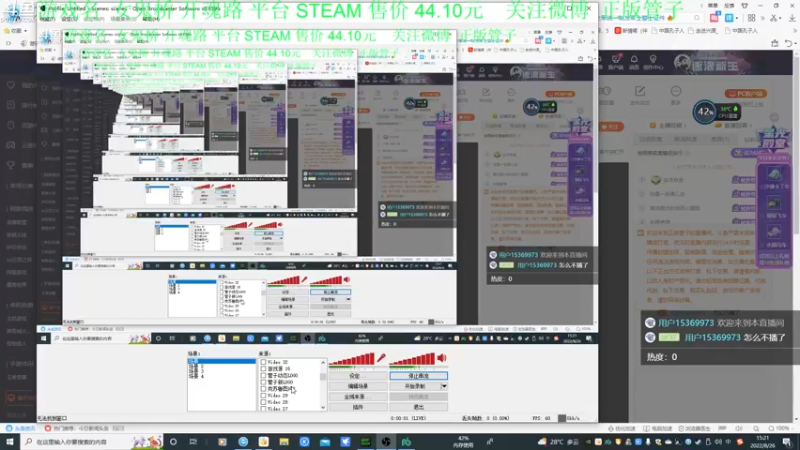Click the Plugins button in OBS
Image resolution: width=800 pixels, height=450 pixels.
(x=358, y=407)
